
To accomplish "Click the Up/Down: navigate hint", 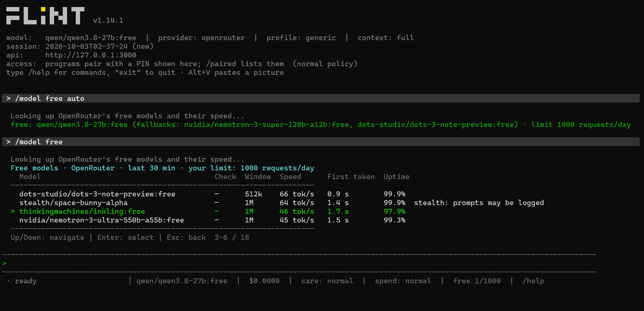I will tap(47, 238).
